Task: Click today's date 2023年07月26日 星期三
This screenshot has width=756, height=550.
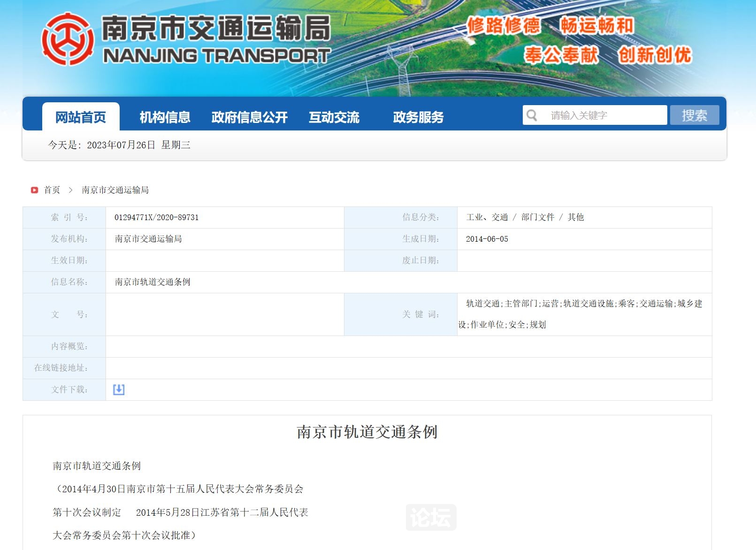Action: tap(138, 145)
